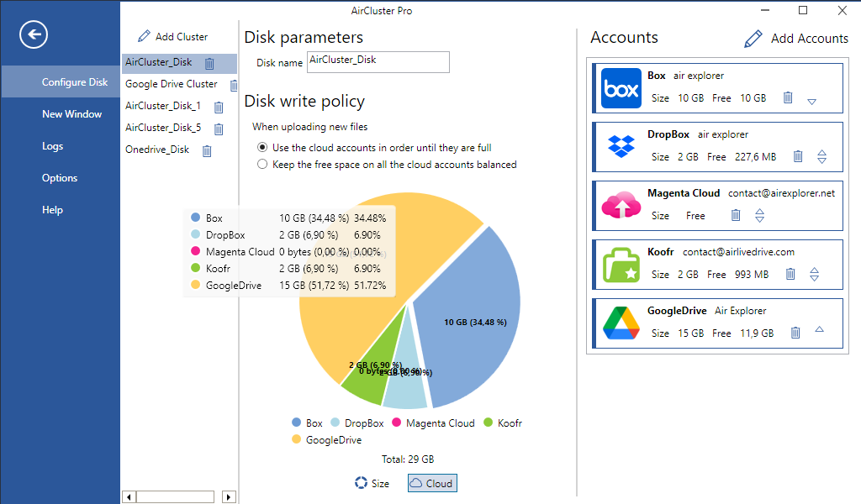
Task: Click the 'Total: 29 GB' text
Action: (408, 459)
